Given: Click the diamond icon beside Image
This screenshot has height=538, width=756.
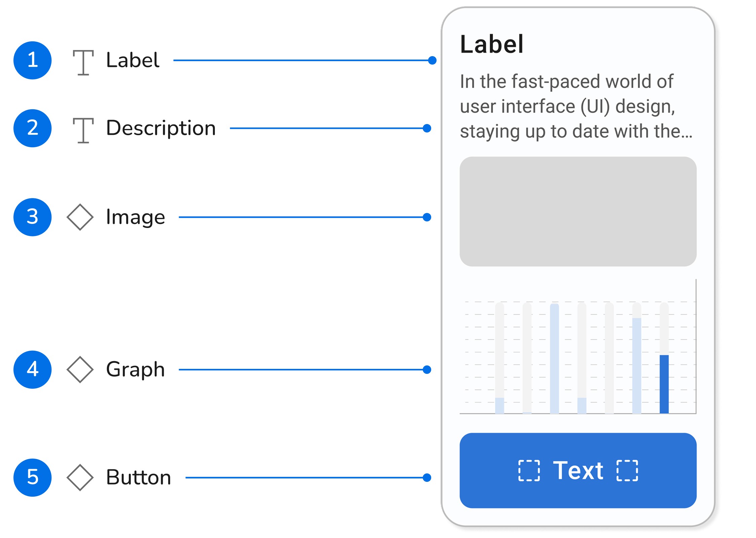Looking at the screenshot, I should pyautogui.click(x=80, y=217).
